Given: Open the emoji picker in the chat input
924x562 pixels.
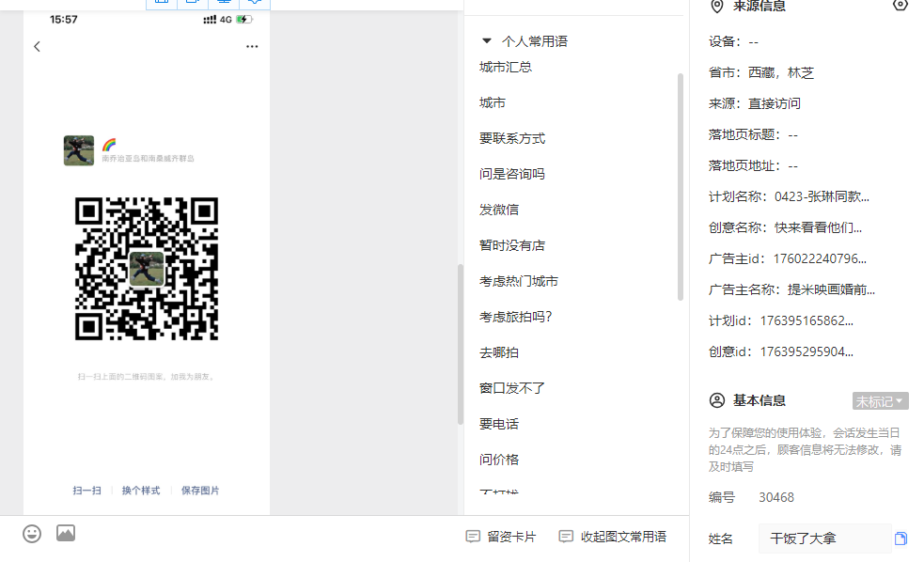Looking at the screenshot, I should click(32, 534).
